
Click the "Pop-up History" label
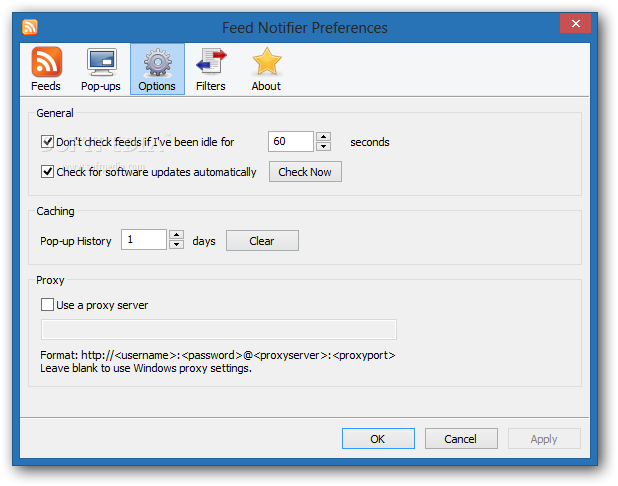76,241
